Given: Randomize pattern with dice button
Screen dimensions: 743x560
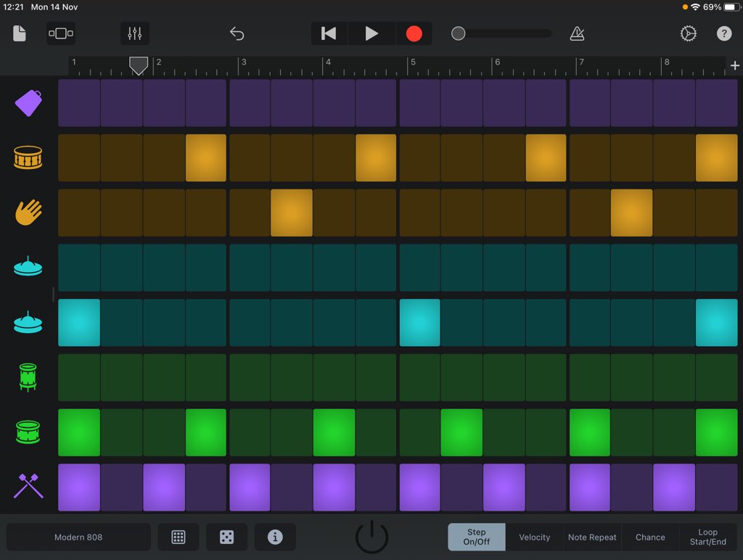Looking at the screenshot, I should 226,537.
